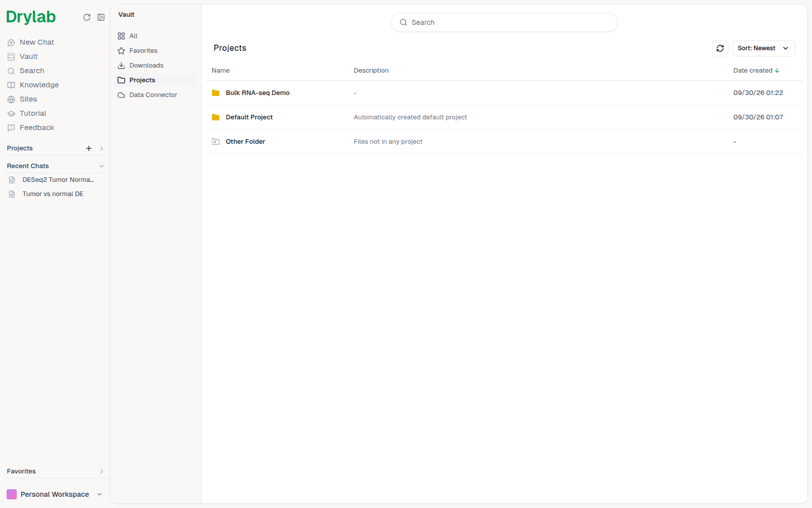This screenshot has height=508, width=812.
Task: Click the Tutorial graduation cap icon
Action: pos(11,114)
